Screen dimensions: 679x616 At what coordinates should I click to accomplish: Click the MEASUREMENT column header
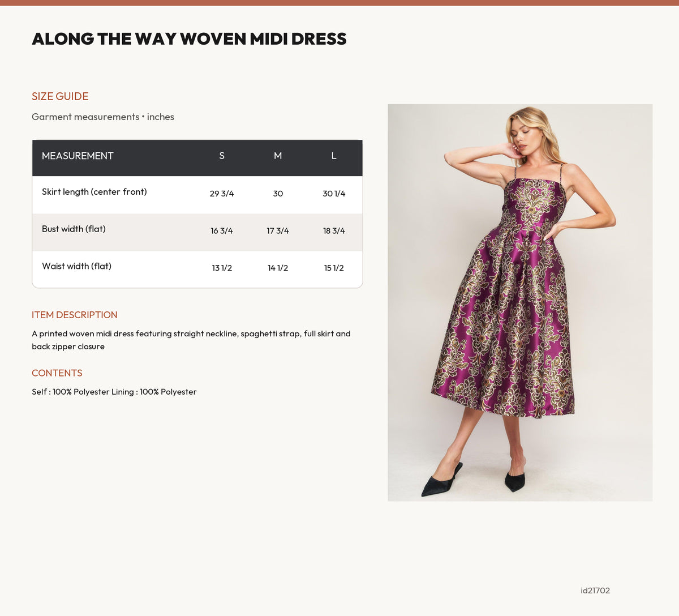coord(78,156)
